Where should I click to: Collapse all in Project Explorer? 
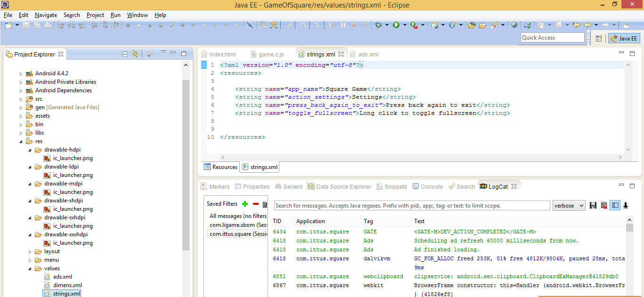tap(125, 54)
